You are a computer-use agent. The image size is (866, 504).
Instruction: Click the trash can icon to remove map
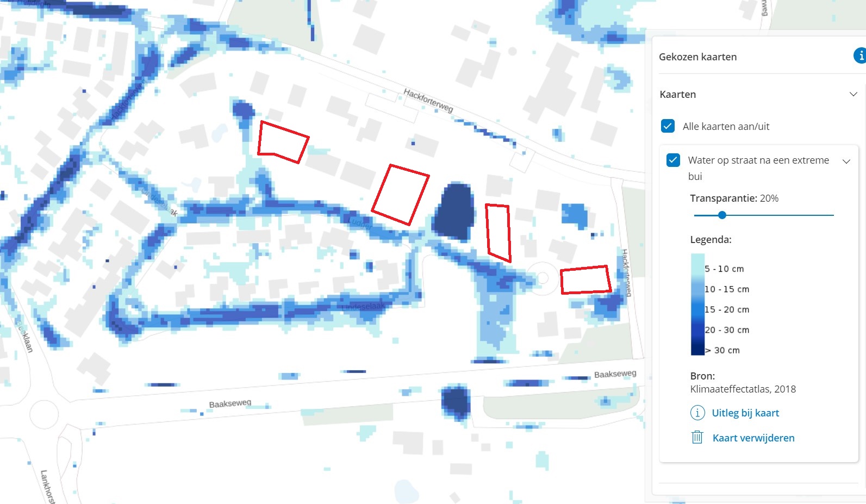click(697, 437)
